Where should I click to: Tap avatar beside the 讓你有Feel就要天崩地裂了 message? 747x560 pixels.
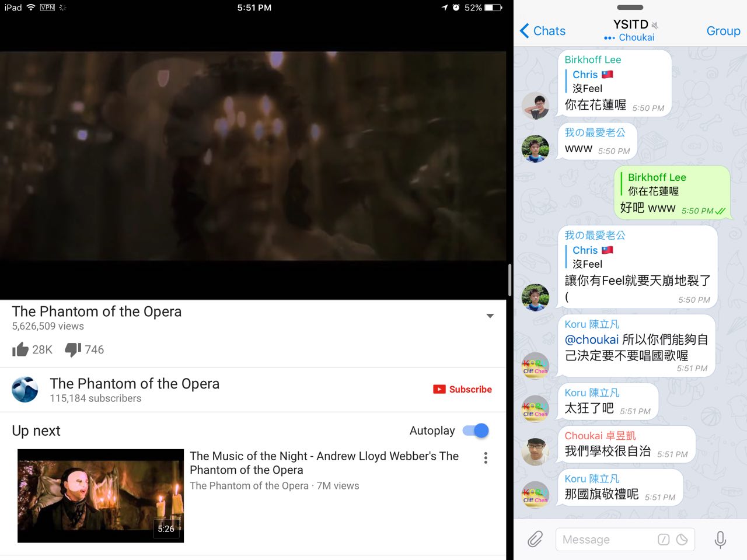pos(535,297)
